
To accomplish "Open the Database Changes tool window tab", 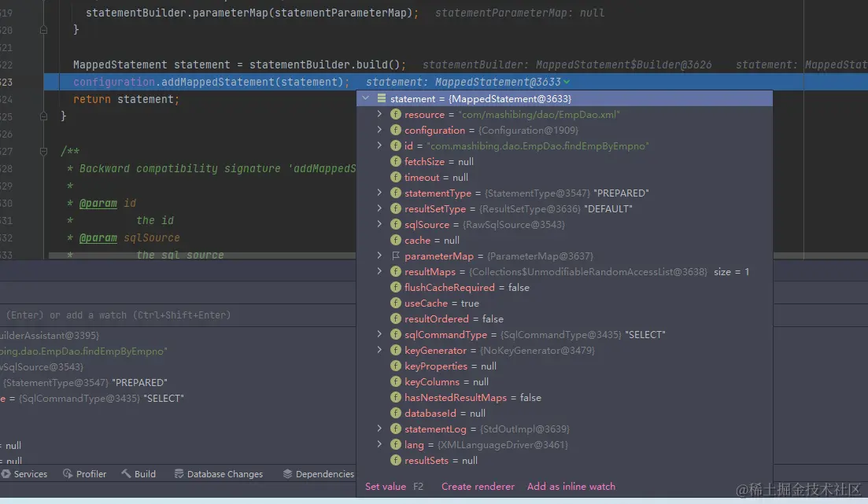I will (218, 474).
